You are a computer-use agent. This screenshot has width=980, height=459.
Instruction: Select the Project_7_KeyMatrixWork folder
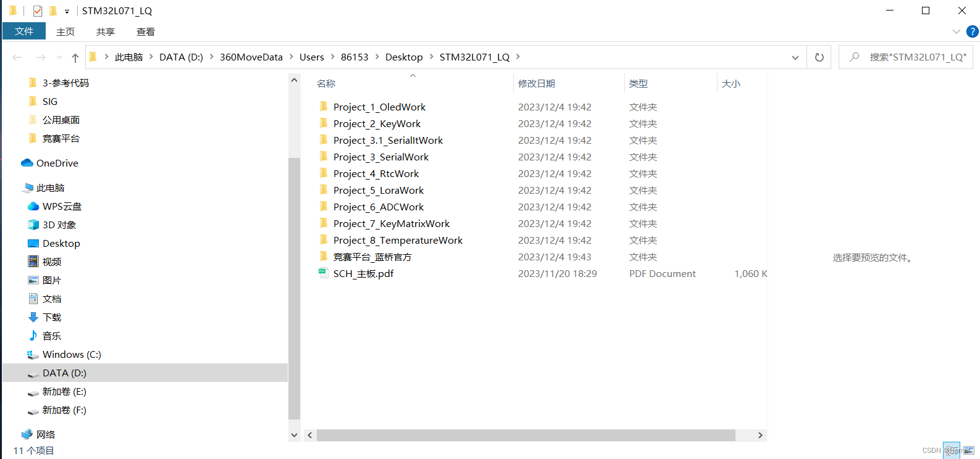click(392, 223)
